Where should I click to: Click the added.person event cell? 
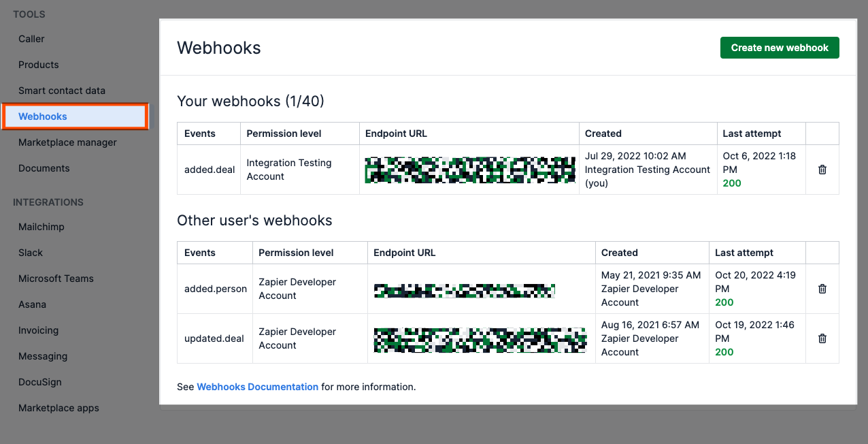216,289
